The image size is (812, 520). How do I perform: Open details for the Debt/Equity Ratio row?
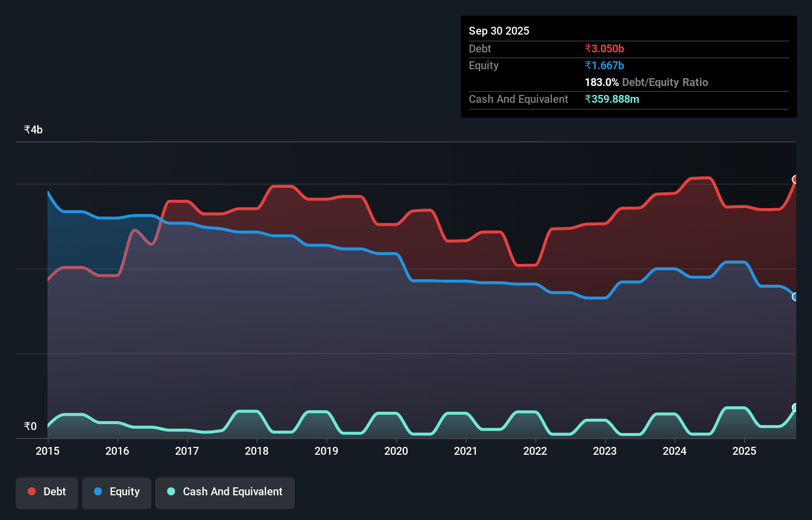[646, 82]
